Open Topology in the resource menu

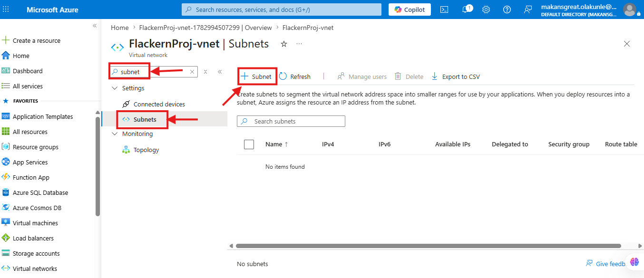[x=146, y=150]
